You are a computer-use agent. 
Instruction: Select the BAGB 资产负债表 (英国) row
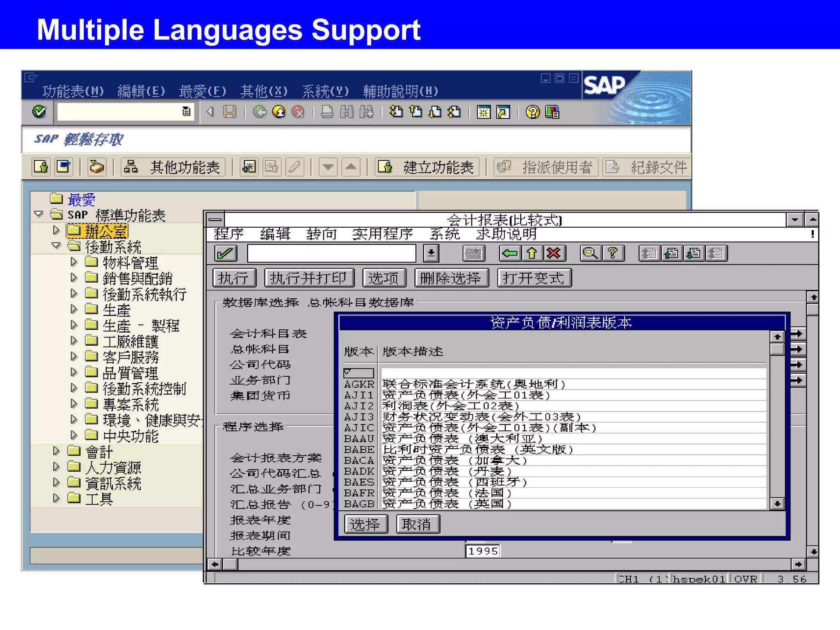pos(555,504)
